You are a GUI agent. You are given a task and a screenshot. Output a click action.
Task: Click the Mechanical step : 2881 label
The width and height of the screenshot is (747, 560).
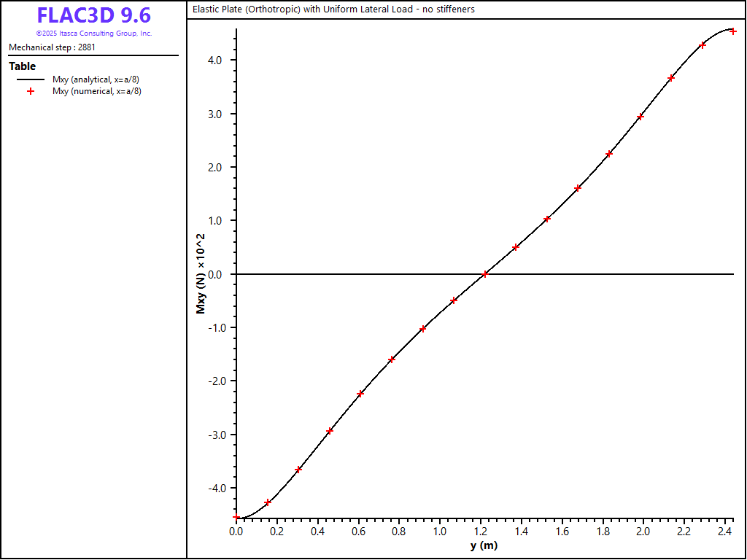(52, 47)
